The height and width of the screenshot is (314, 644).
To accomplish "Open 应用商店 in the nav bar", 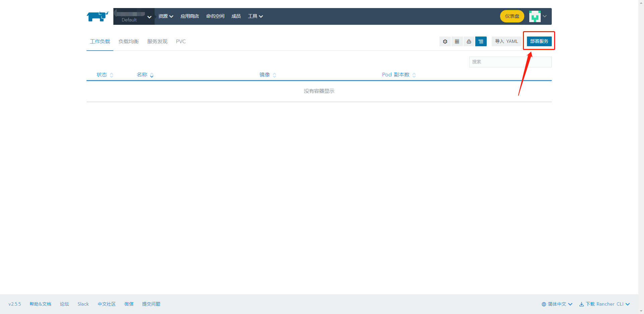I will click(190, 16).
